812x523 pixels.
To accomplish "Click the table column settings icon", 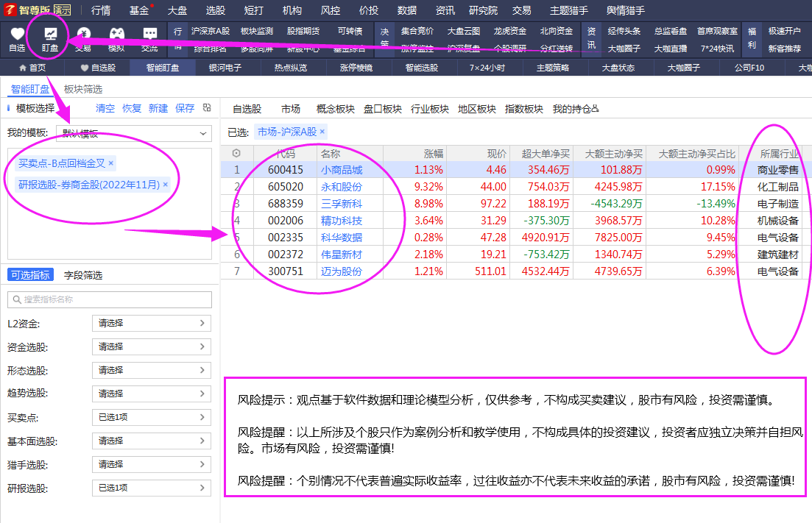I will (236, 153).
